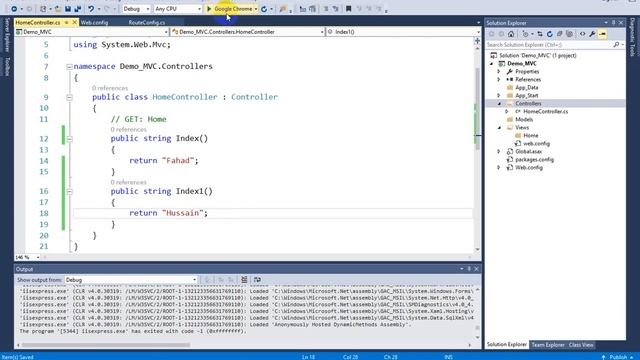Screen dimensions: 640x360
Task: Toggle the highlighted Preview Selected Items icon
Action: 602,34
